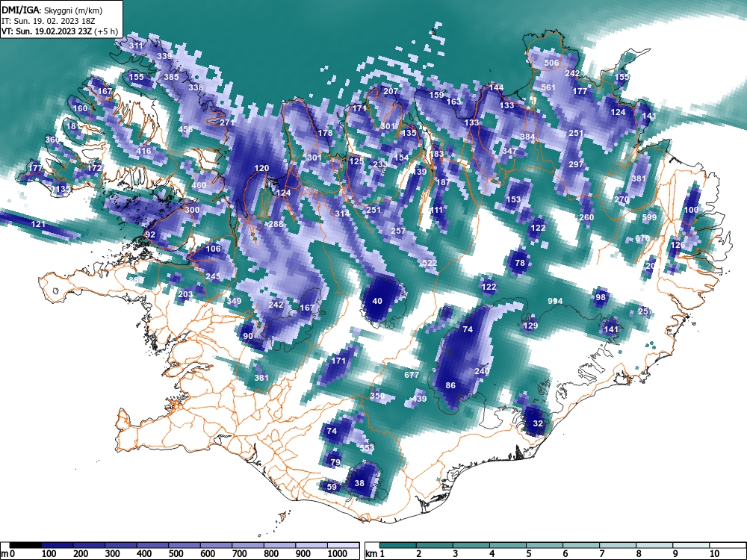This screenshot has width=747, height=560.
Task: Click the visibility value 78
Action: coord(520,263)
